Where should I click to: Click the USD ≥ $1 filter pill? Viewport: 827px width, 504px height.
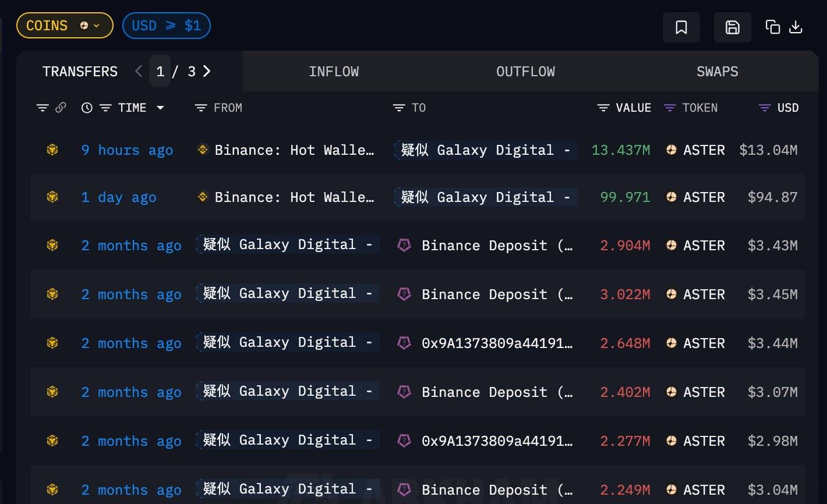(166, 26)
